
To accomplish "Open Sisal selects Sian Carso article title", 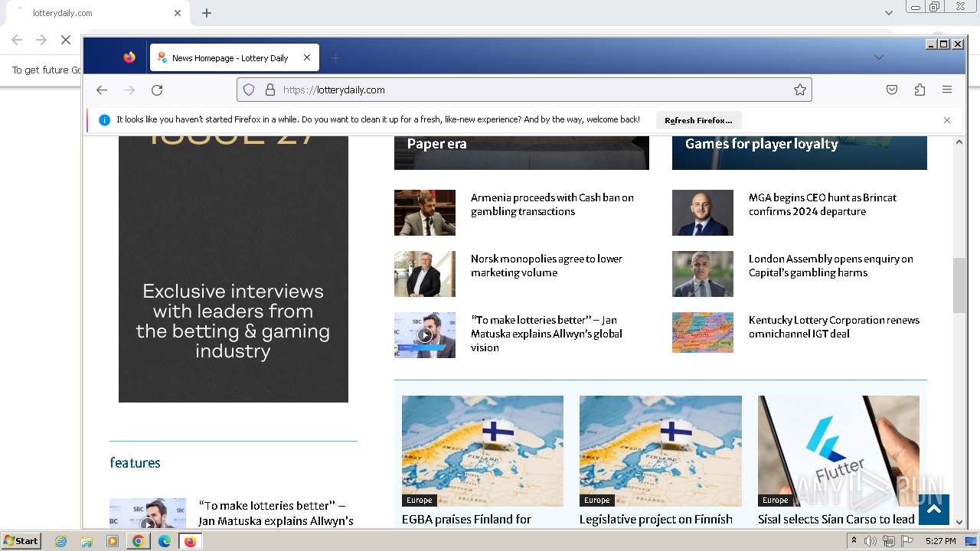I will (x=836, y=520).
